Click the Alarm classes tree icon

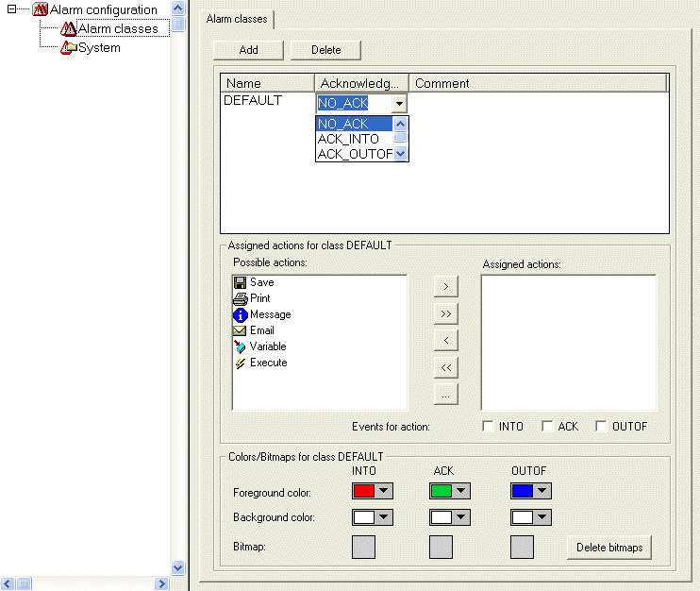68,28
